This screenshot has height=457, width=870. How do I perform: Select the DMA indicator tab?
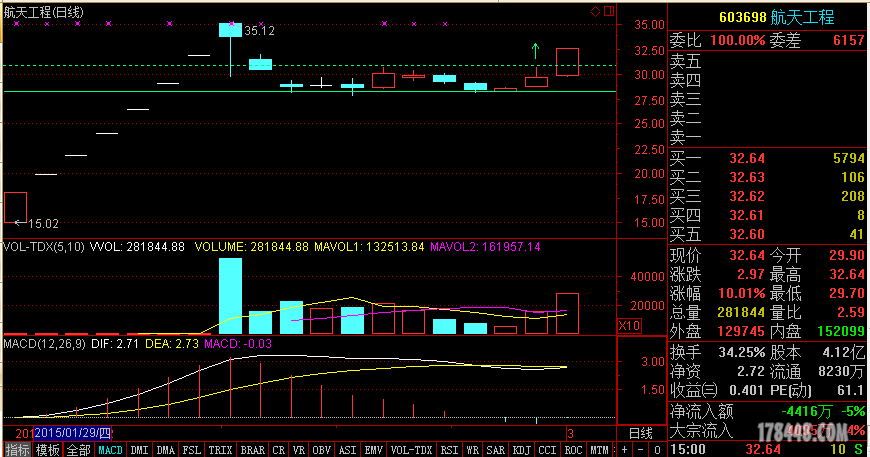(165, 450)
